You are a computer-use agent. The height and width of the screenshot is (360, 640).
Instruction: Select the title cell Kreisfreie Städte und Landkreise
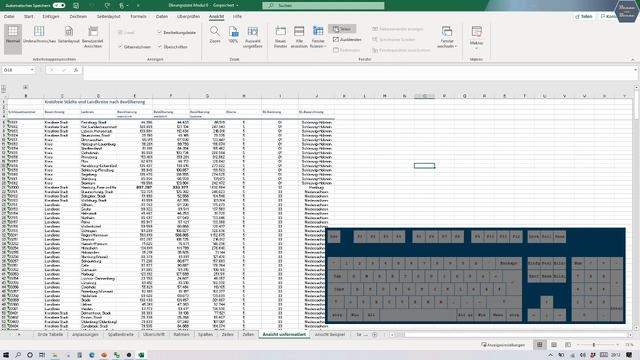point(95,102)
